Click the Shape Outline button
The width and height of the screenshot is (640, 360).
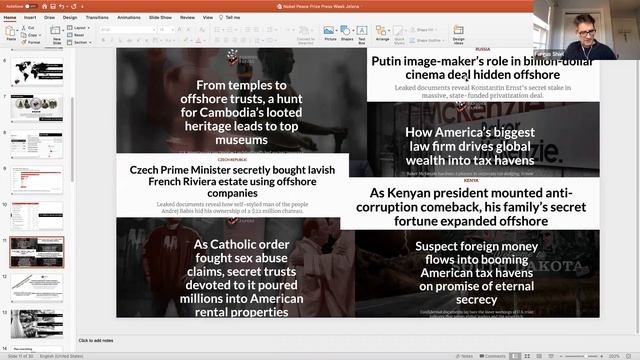(426, 40)
